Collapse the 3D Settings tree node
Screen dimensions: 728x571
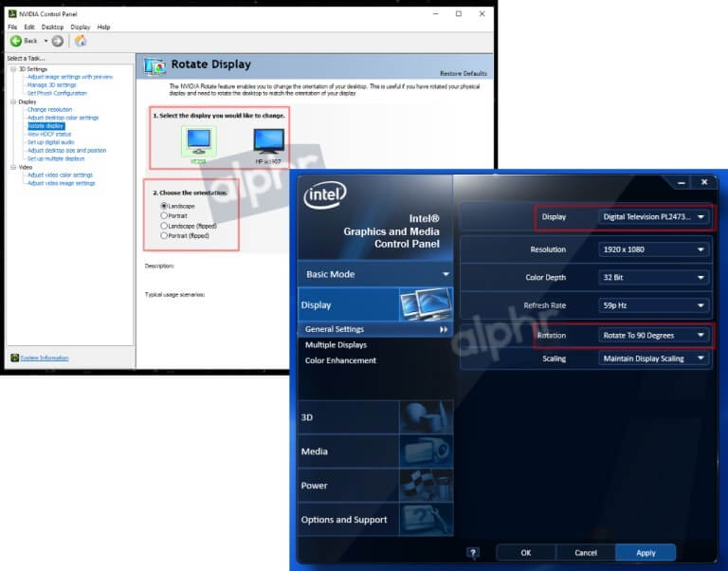click(x=13, y=68)
